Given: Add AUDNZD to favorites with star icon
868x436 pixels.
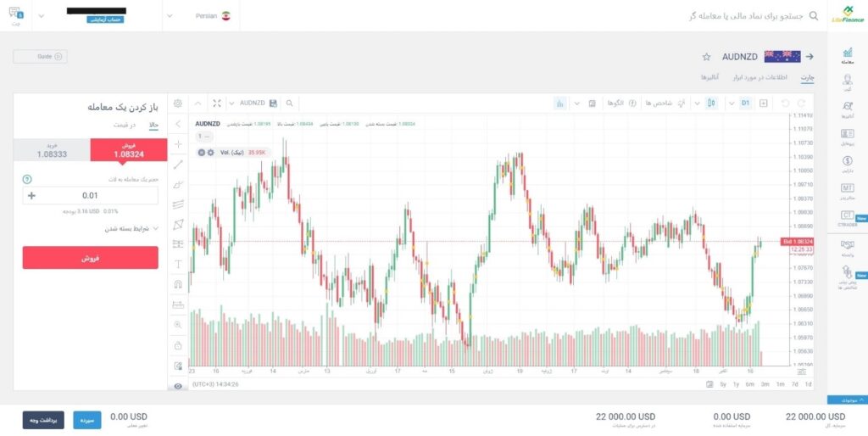Looking at the screenshot, I should pyautogui.click(x=706, y=57).
